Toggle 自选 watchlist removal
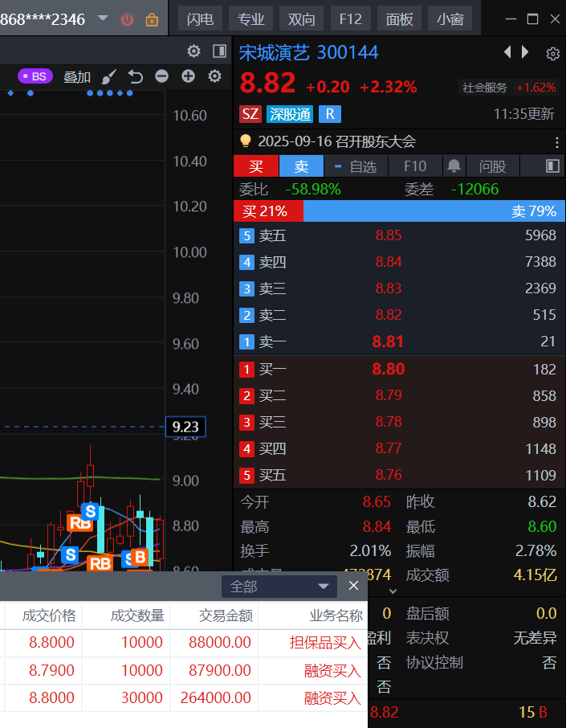 [x=356, y=166]
